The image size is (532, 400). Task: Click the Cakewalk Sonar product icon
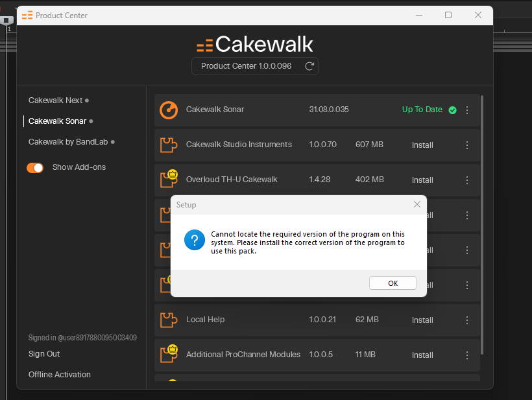click(169, 110)
